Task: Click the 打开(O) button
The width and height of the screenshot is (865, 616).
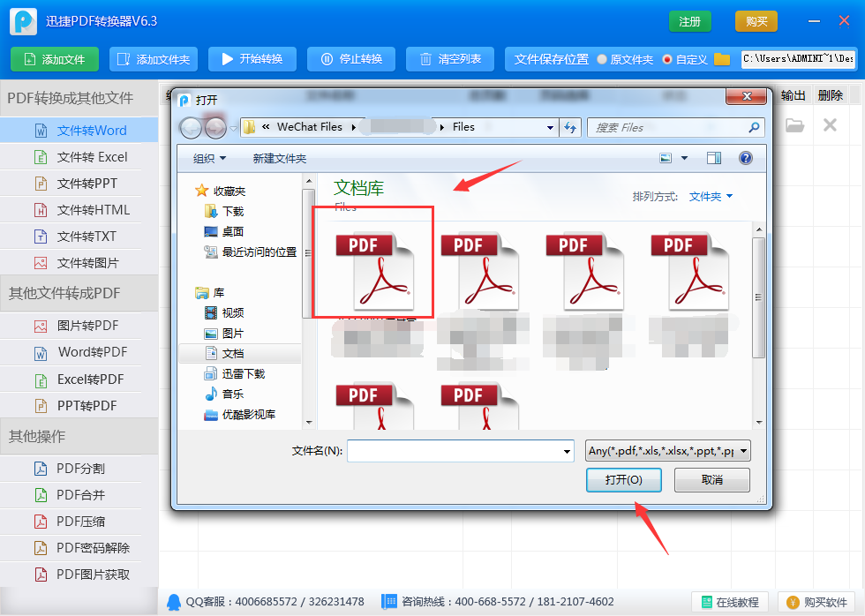Action: 623,479
